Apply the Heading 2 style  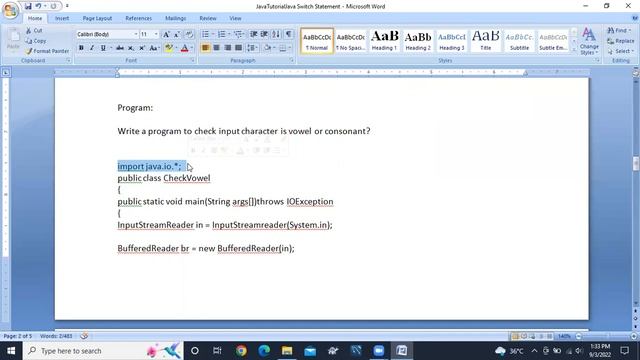coord(418,41)
